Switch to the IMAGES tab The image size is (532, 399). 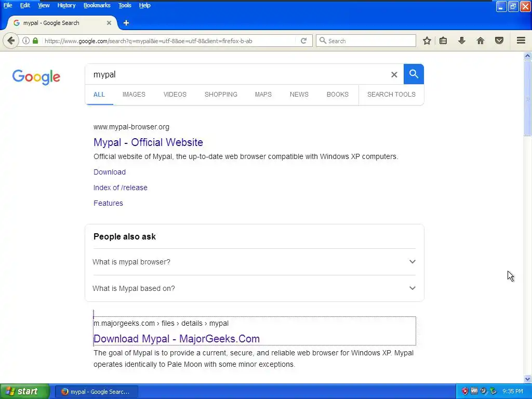coord(134,95)
